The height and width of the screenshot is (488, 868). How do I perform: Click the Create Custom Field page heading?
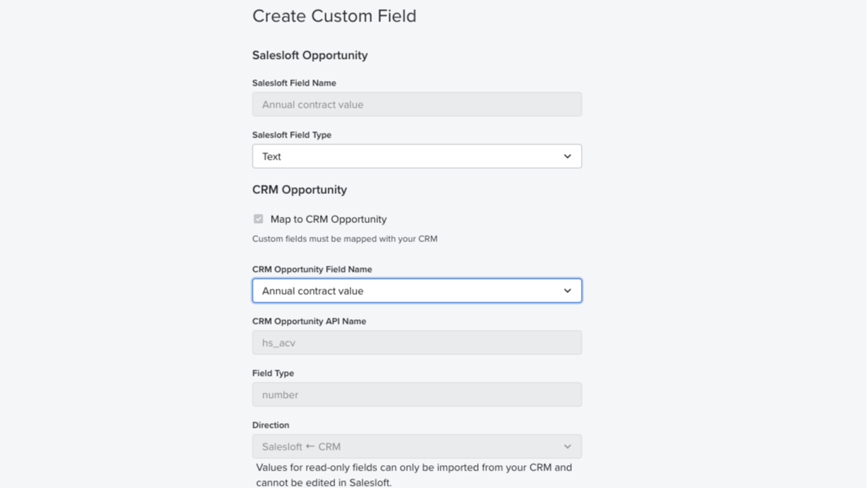click(x=334, y=16)
